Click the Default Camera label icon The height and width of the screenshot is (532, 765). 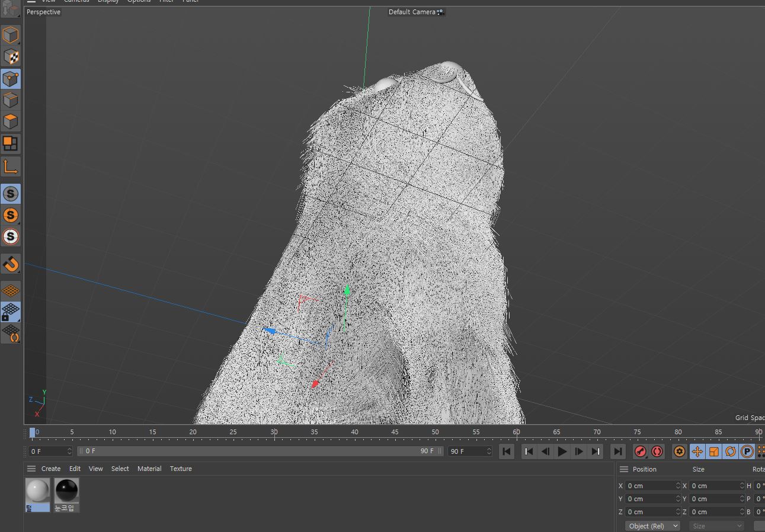click(x=440, y=12)
